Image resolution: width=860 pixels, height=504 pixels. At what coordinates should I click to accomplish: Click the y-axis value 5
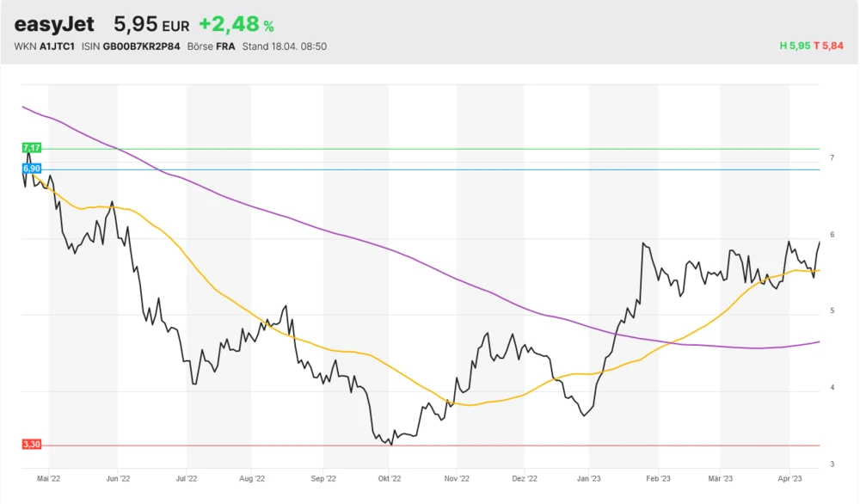tap(832, 310)
